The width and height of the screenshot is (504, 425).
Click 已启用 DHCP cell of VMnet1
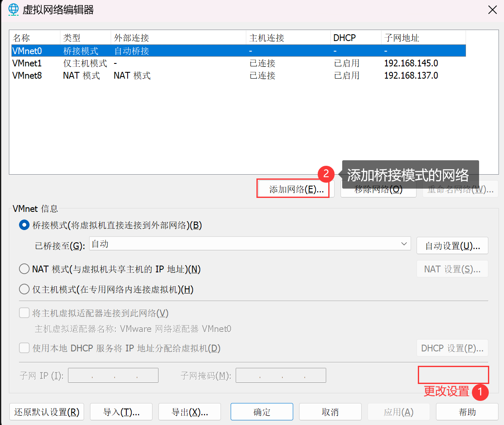tap(346, 63)
